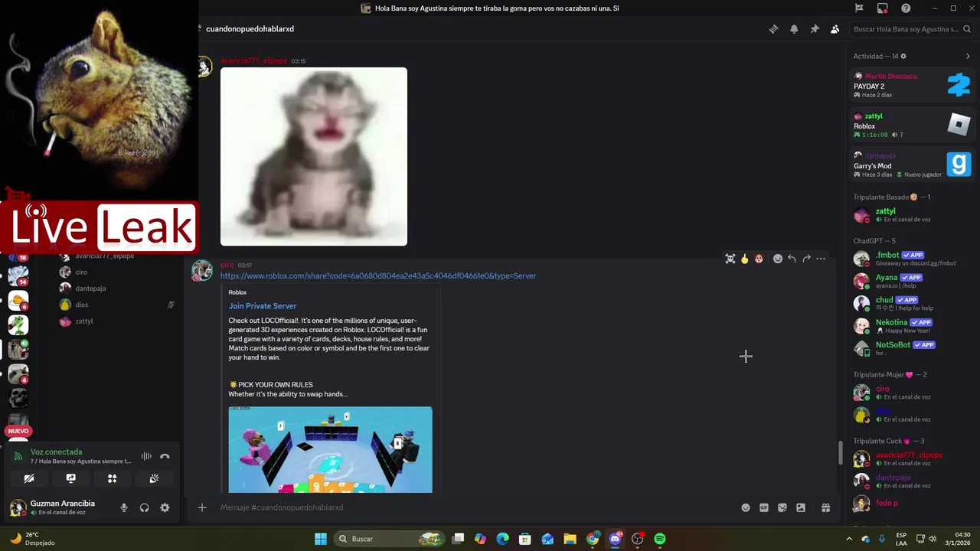Select Ayana bot in member list
Screen dimensions: 980x551
tap(912, 281)
